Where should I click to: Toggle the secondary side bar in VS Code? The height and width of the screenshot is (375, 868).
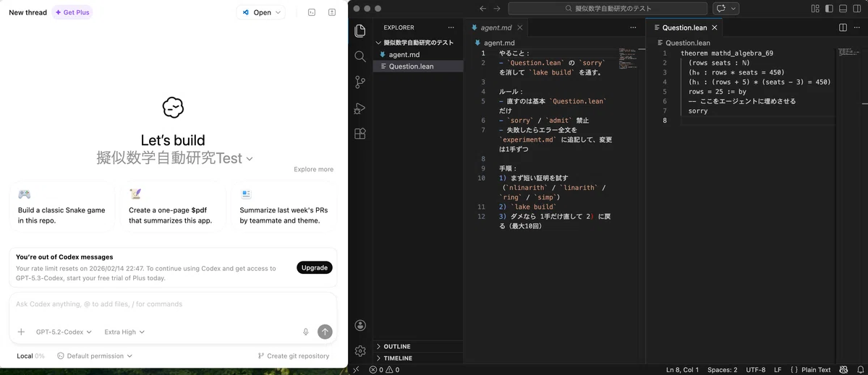pyautogui.click(x=857, y=9)
